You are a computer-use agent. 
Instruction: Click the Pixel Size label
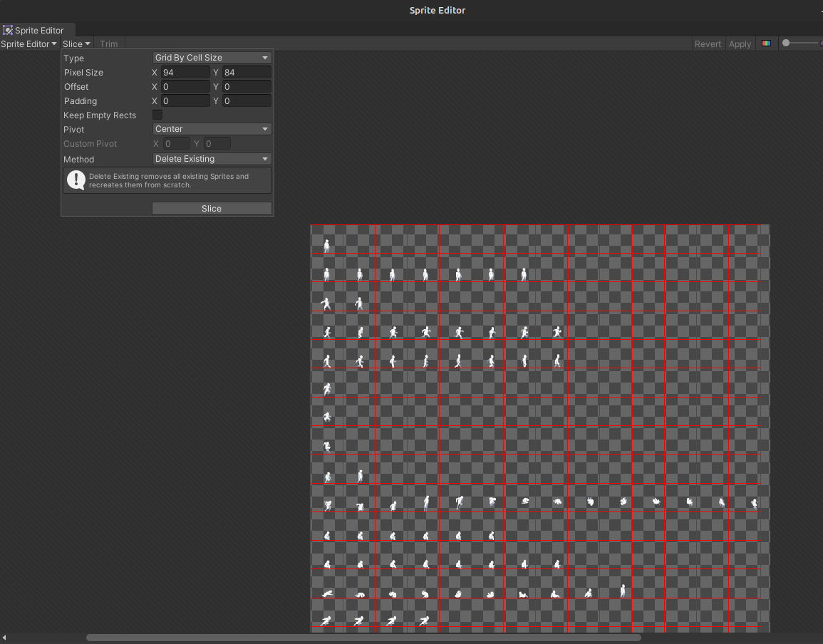coord(83,73)
